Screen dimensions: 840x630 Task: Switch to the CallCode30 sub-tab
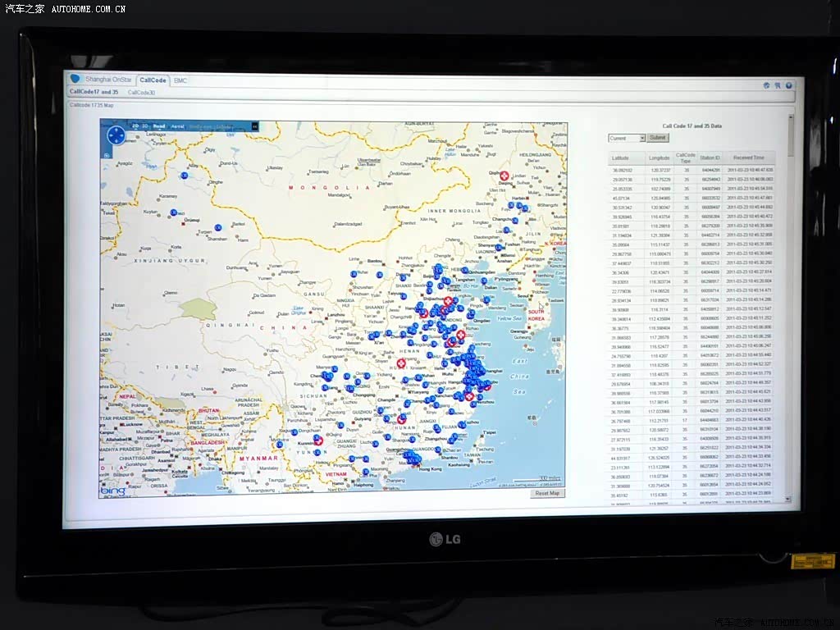pyautogui.click(x=141, y=93)
